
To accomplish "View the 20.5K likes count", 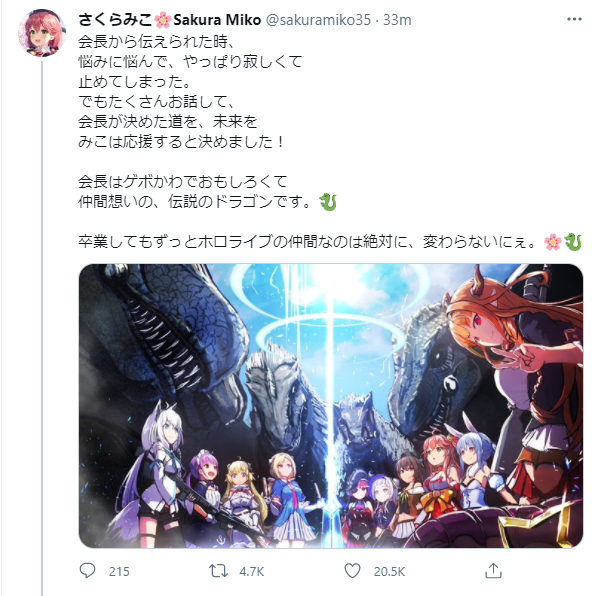I will [x=389, y=572].
